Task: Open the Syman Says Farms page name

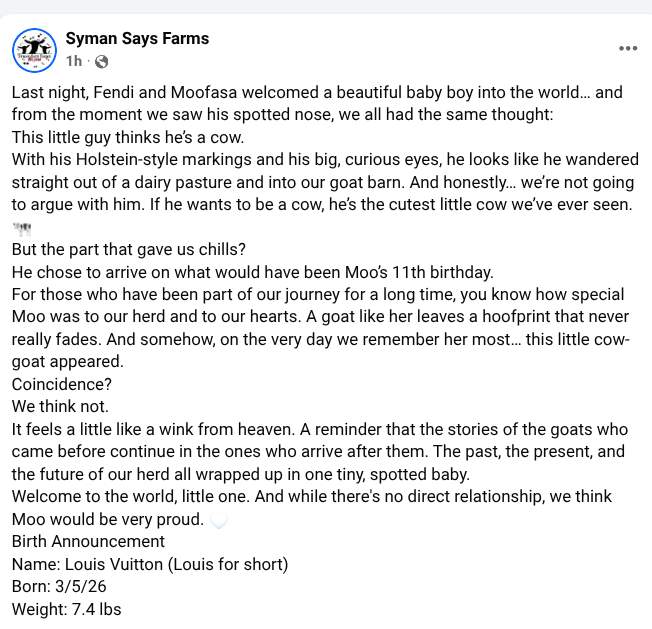Action: (x=137, y=39)
